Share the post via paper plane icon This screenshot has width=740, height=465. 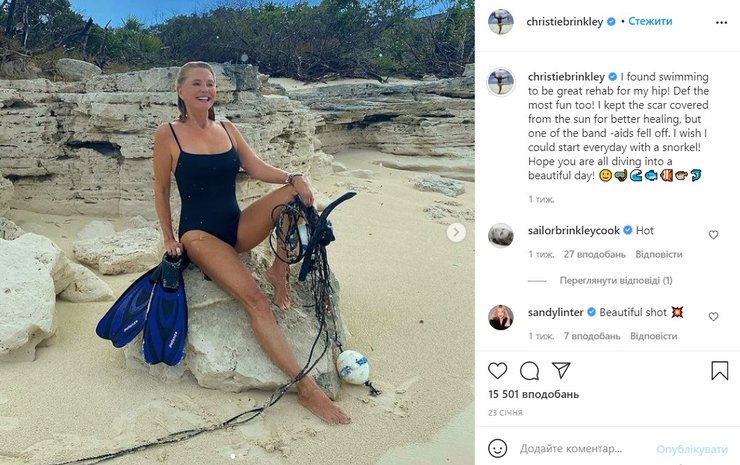561,370
